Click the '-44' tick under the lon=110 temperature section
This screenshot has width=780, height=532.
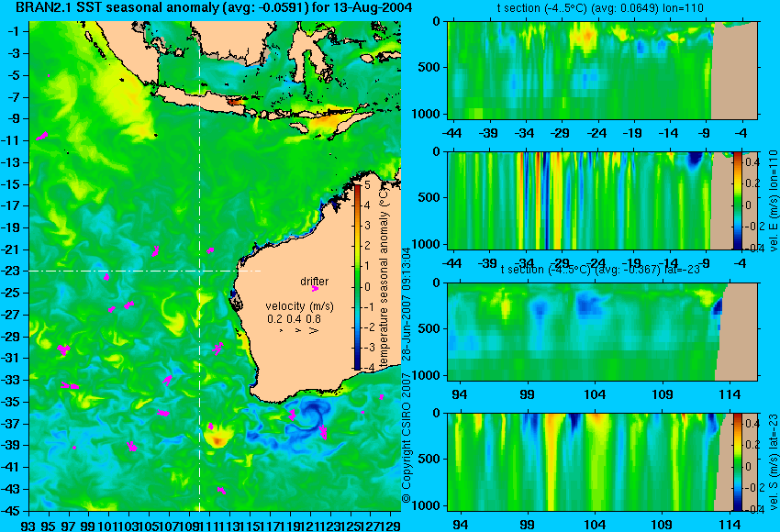click(452, 133)
